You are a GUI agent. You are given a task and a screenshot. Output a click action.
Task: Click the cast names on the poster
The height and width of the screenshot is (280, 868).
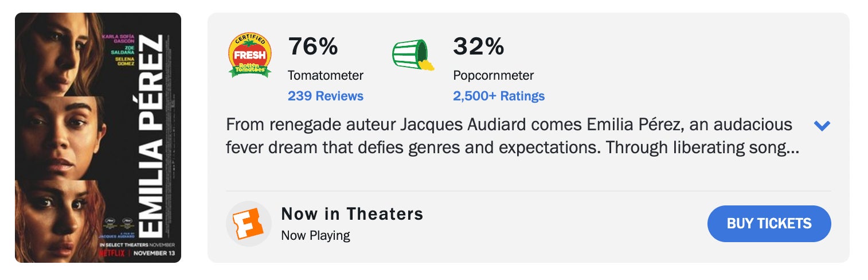(122, 50)
